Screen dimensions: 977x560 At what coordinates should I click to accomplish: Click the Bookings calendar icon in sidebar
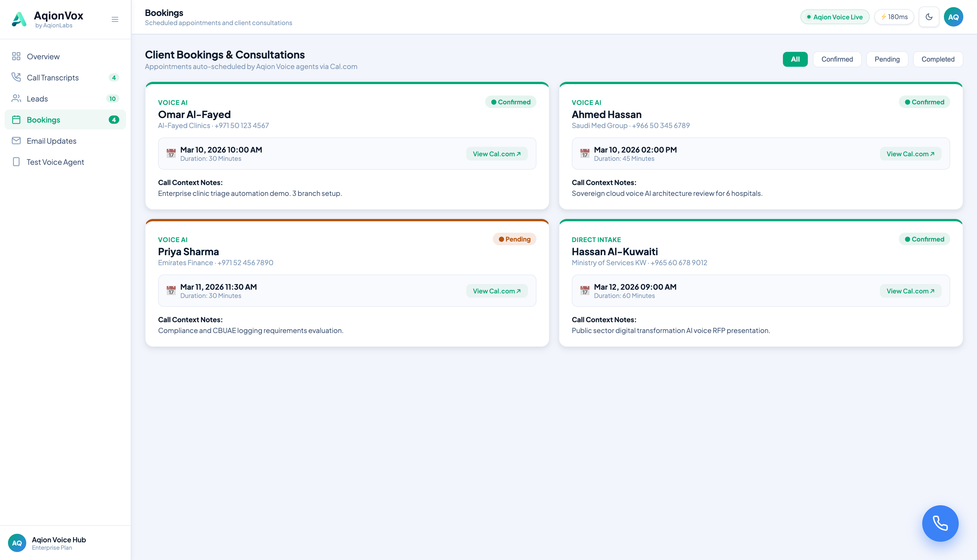click(x=16, y=120)
